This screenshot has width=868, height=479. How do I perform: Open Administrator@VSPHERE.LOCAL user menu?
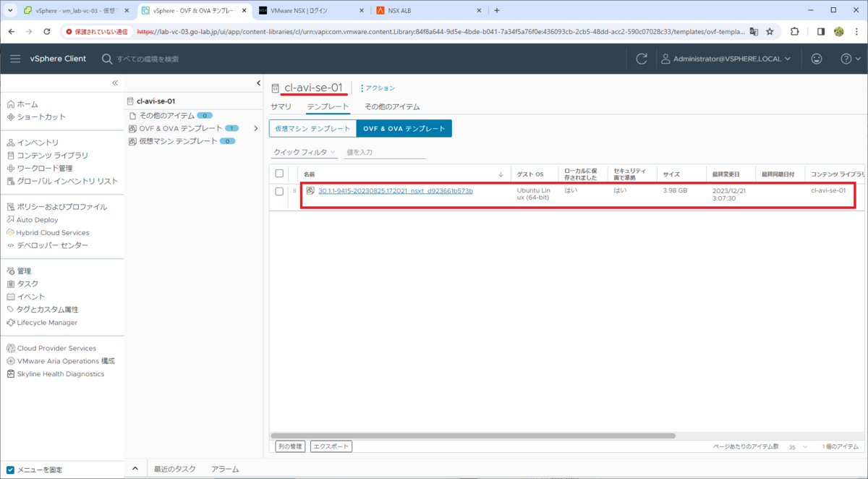(x=726, y=59)
